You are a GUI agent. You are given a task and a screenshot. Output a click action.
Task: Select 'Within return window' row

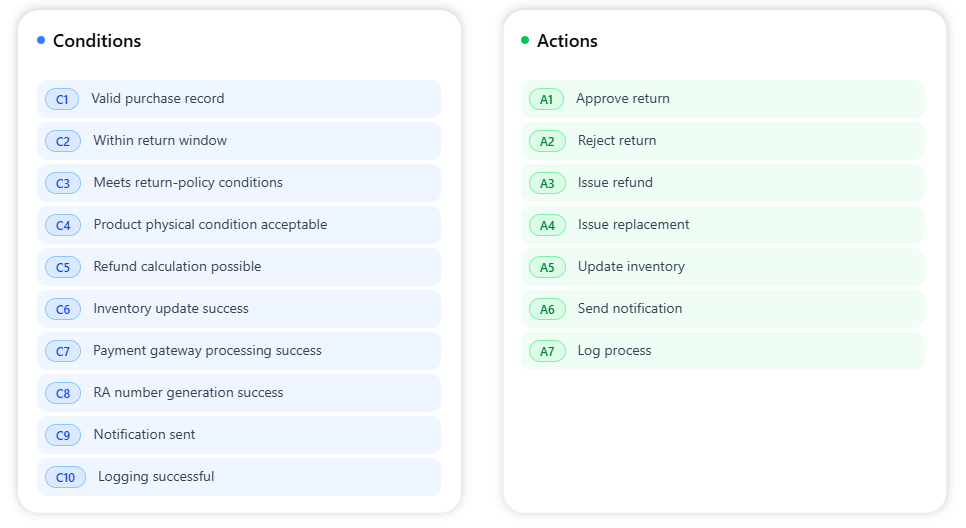[160, 141]
